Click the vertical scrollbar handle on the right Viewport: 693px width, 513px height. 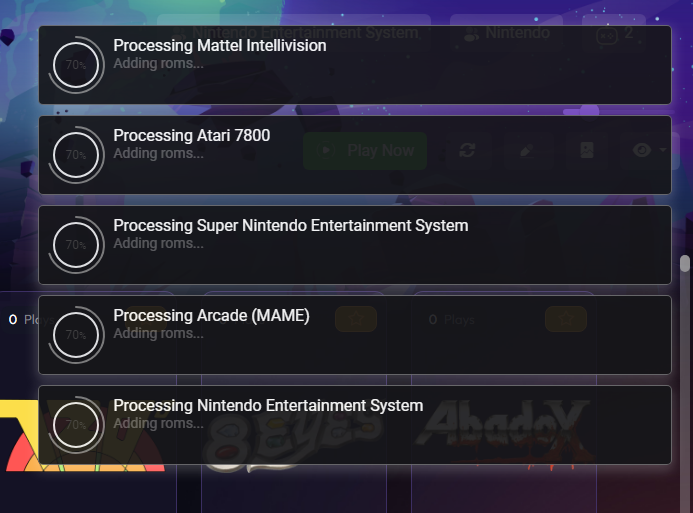(685, 263)
